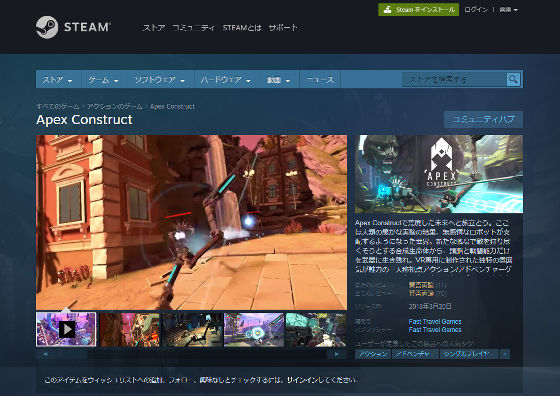The width and height of the screenshot is (560, 396).
Task: Select the シングルプレイヤー tag
Action: [x=469, y=354]
